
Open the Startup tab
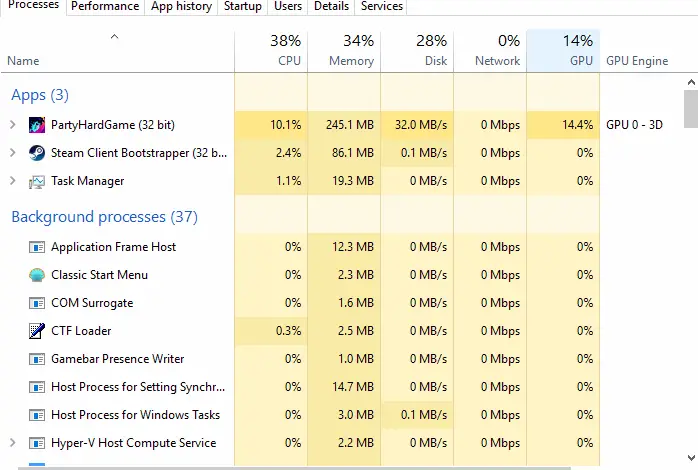click(243, 6)
